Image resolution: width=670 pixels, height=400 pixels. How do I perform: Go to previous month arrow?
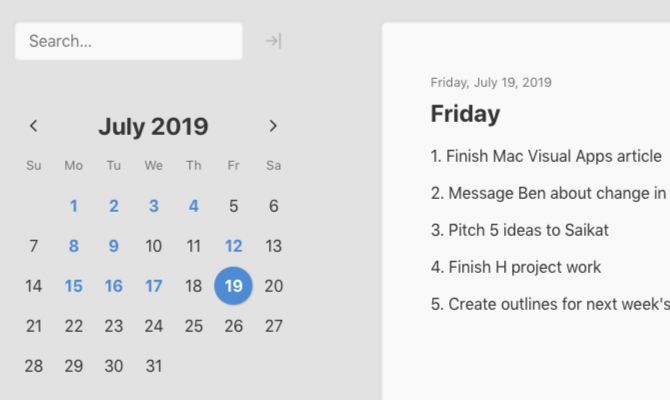point(34,126)
